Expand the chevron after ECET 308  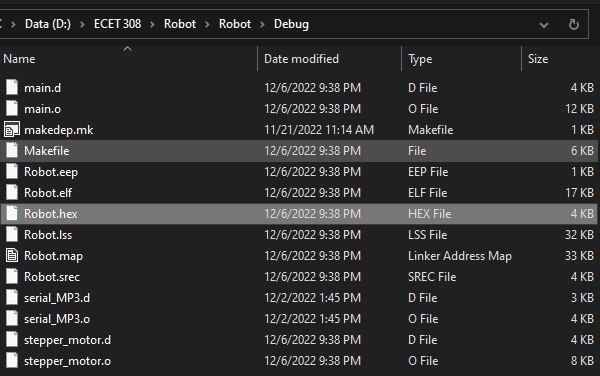click(x=152, y=24)
